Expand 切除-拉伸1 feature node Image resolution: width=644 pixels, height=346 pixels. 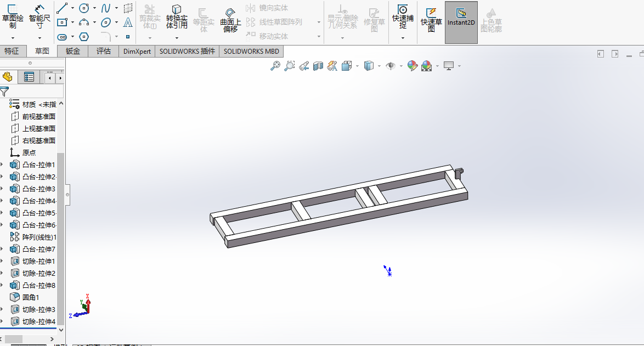(x=2, y=261)
